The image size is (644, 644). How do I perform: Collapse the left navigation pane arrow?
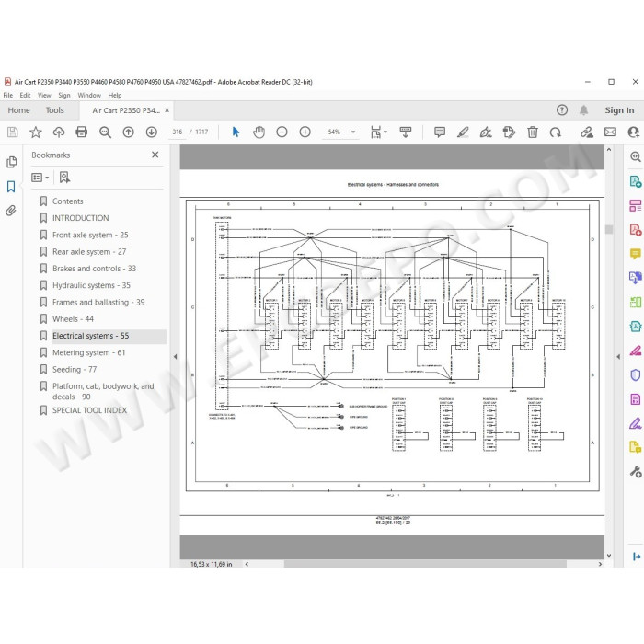pyautogui.click(x=175, y=357)
